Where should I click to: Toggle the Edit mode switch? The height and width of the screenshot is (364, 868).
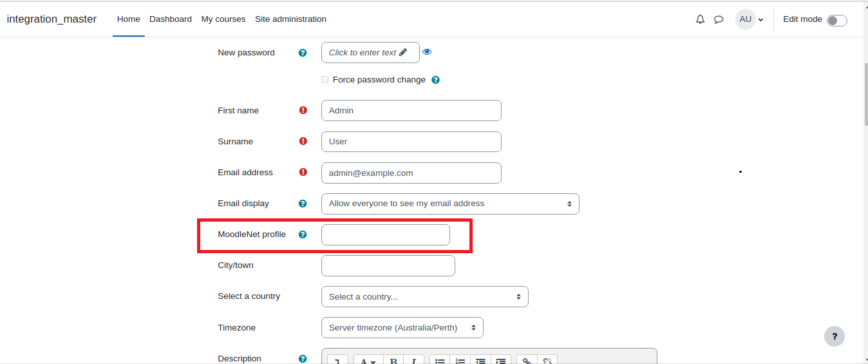coord(837,20)
